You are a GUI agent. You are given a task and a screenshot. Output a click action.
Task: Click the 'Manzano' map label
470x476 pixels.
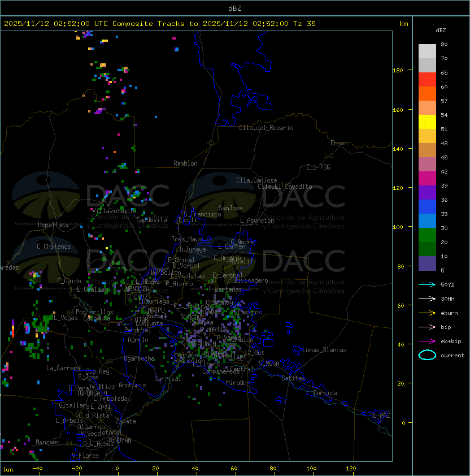(x=47, y=442)
